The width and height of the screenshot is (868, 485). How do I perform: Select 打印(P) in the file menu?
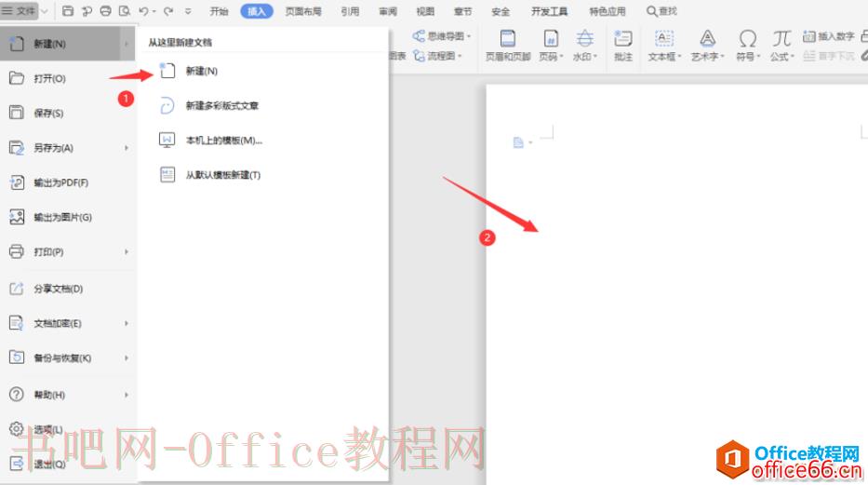68,252
